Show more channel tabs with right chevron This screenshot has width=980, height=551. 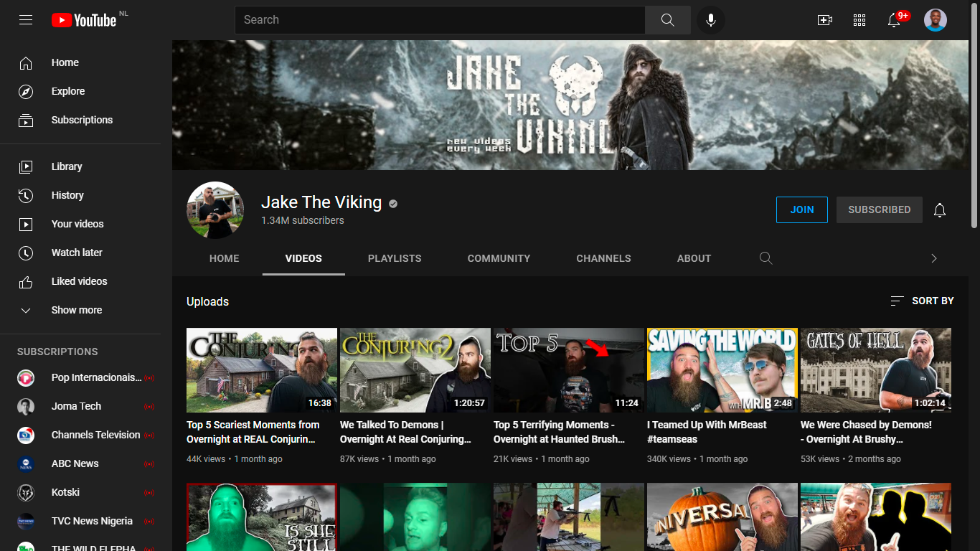[x=933, y=258]
